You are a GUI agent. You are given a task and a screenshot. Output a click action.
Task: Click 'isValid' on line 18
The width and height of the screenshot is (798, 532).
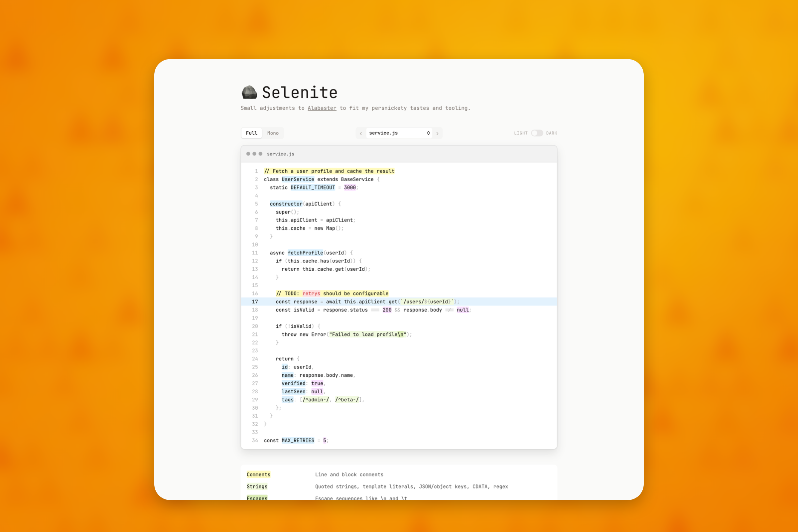coord(304,310)
